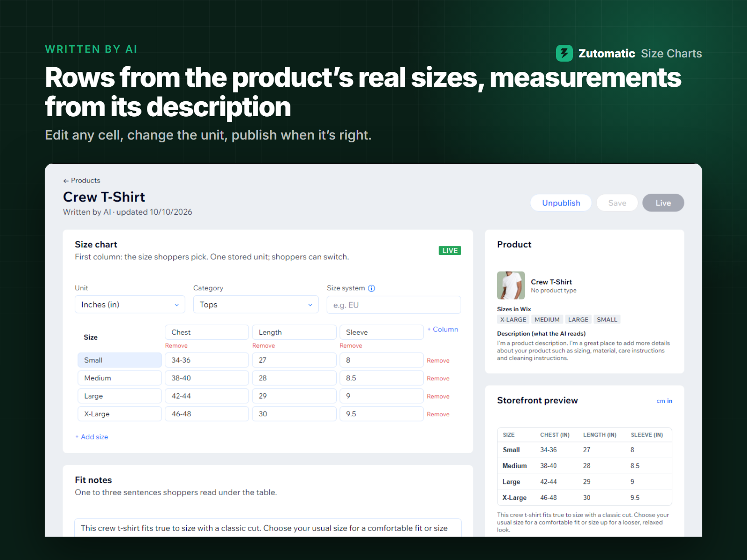Edit the Sleeve column header field

pyautogui.click(x=381, y=332)
